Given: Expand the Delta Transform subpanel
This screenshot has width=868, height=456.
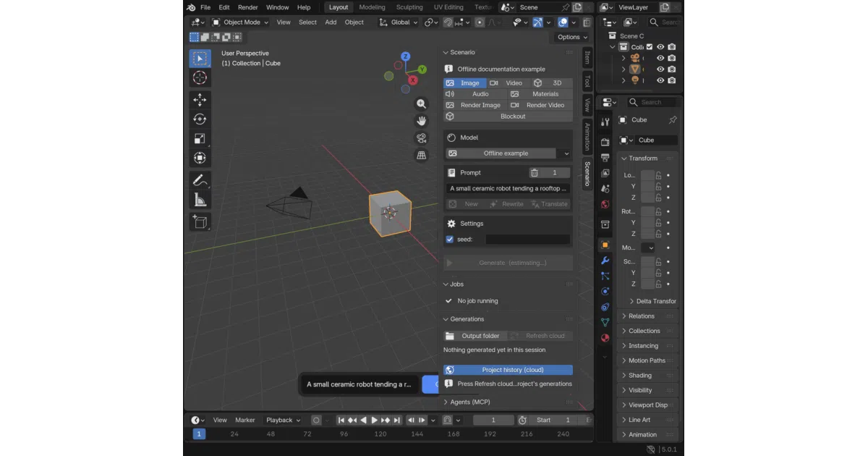Looking at the screenshot, I should click(x=652, y=301).
